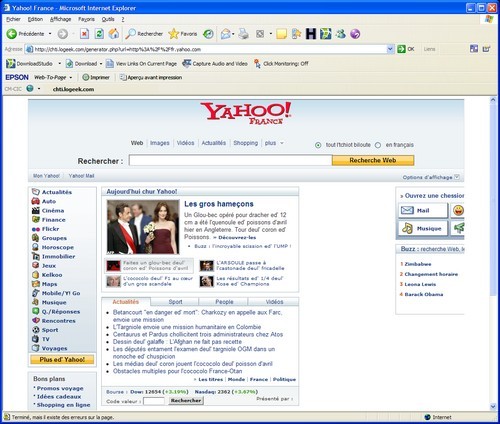The width and height of the screenshot is (500, 424).
Task: Go to home page via house icon
Action: pos(114,34)
